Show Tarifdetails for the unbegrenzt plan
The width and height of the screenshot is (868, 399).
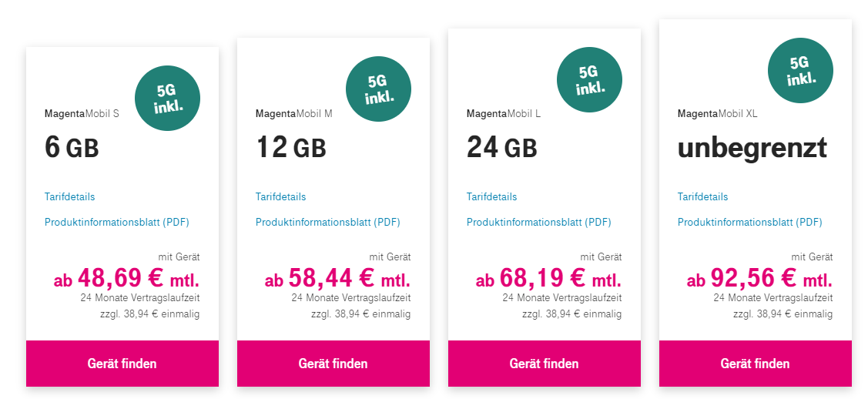click(703, 196)
